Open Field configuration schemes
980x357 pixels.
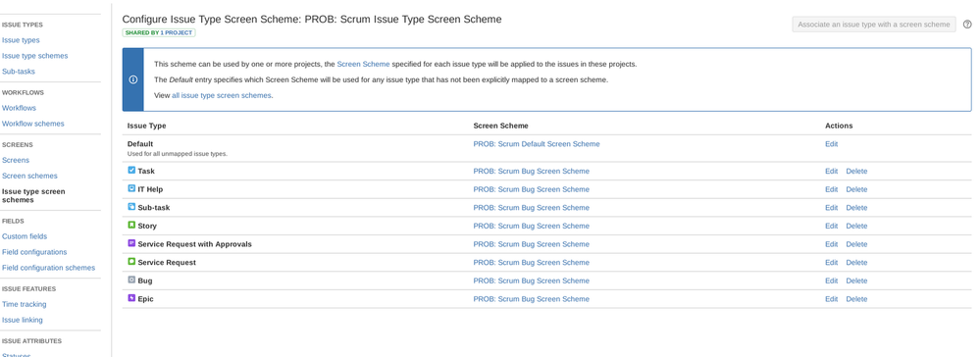pos(49,268)
